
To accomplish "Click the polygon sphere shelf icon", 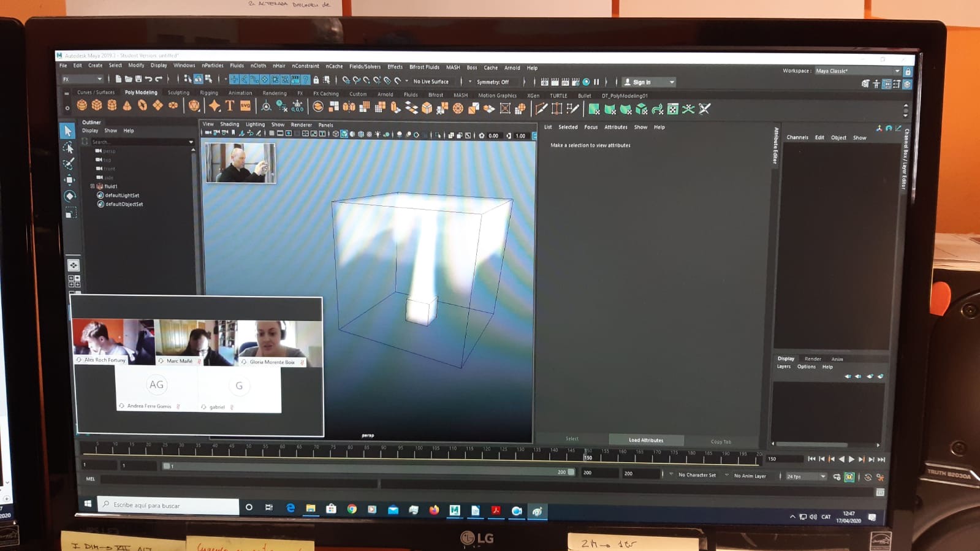I will pyautogui.click(x=82, y=105).
